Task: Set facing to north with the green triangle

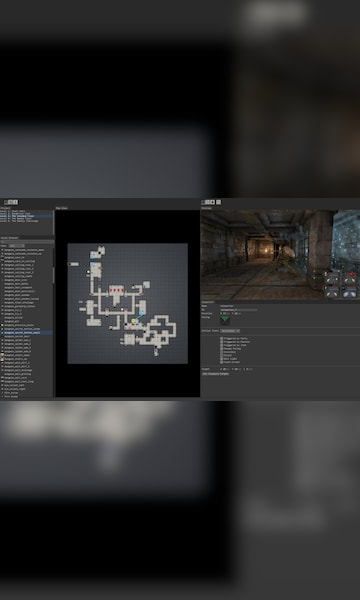Action: point(225,318)
